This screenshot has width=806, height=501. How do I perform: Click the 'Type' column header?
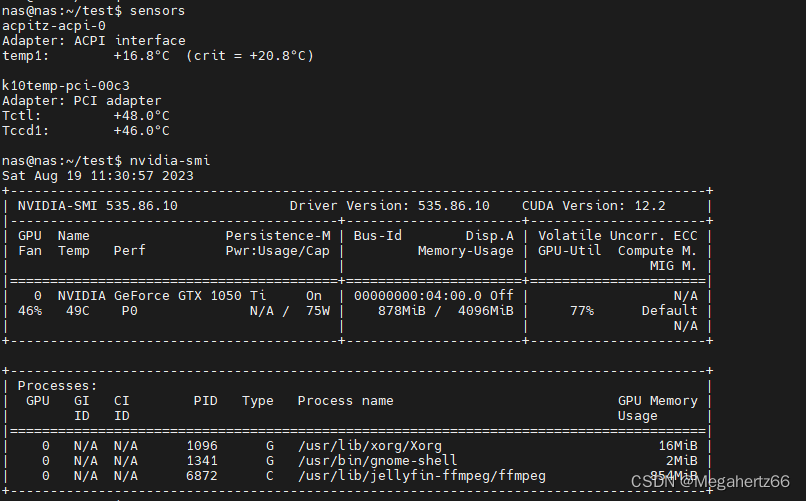pos(258,401)
